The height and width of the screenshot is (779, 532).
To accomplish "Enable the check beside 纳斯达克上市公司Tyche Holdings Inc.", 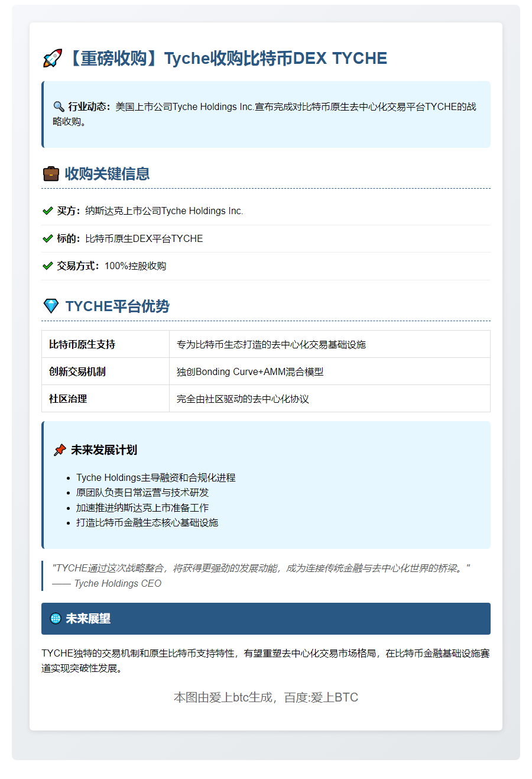I will pos(47,211).
